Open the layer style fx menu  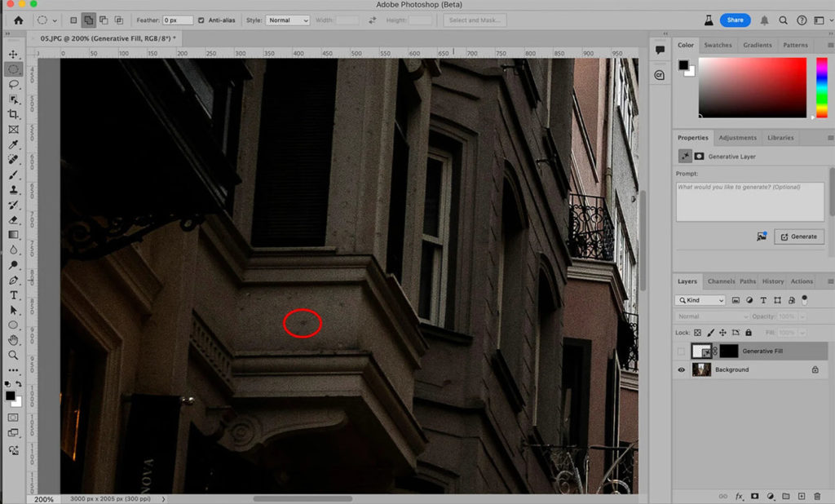pyautogui.click(x=740, y=495)
